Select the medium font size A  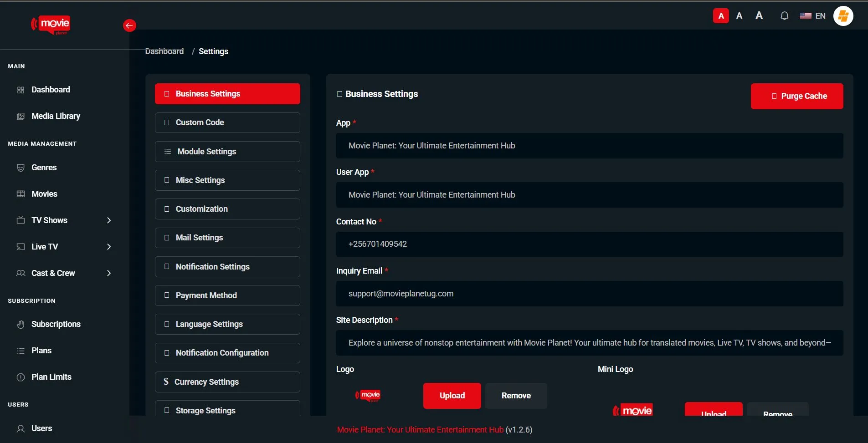pos(739,16)
